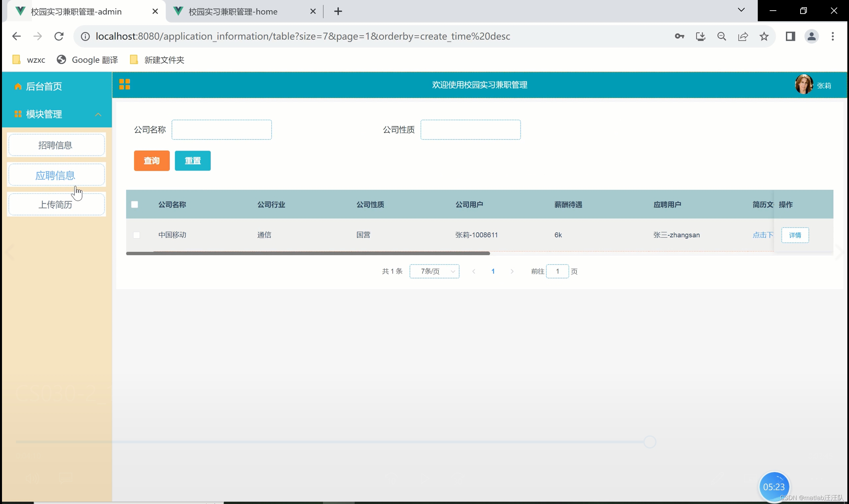849x504 pixels.
Task: Toggle the browser side panel icon
Action: 790,36
